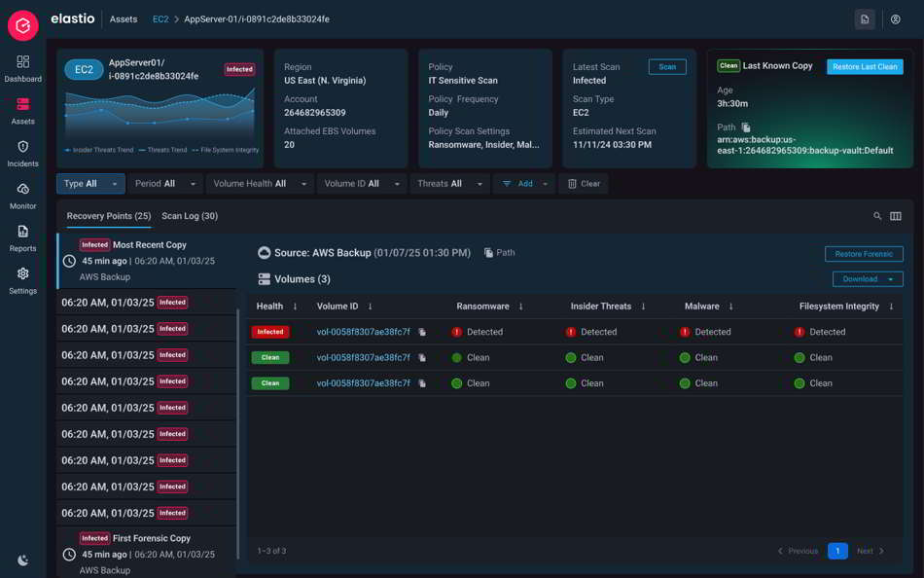Click '1-3 of 3' pagination text
This screenshot has width=924, height=578.
tap(271, 551)
